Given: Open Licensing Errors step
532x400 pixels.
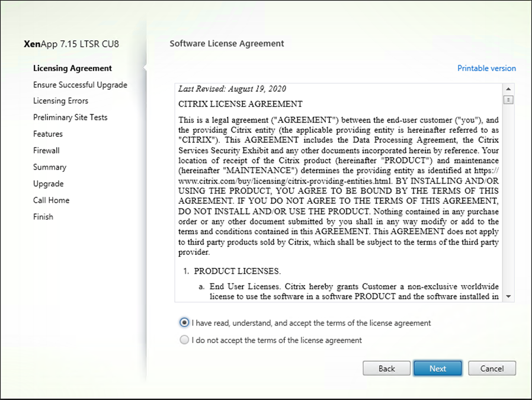Looking at the screenshot, I should tap(61, 101).
